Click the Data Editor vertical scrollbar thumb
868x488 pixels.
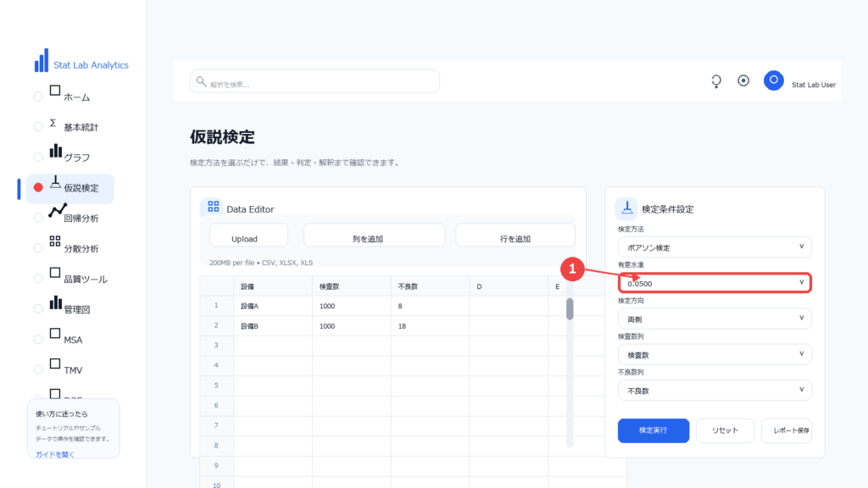click(x=570, y=308)
